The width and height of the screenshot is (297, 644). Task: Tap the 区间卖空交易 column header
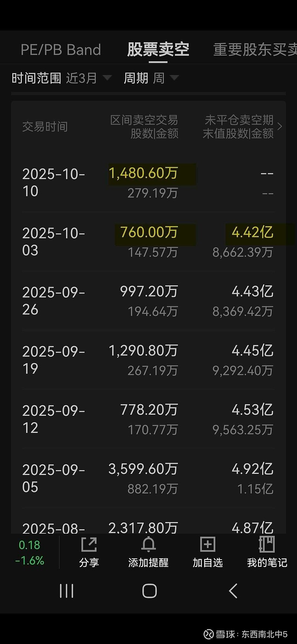(x=144, y=127)
